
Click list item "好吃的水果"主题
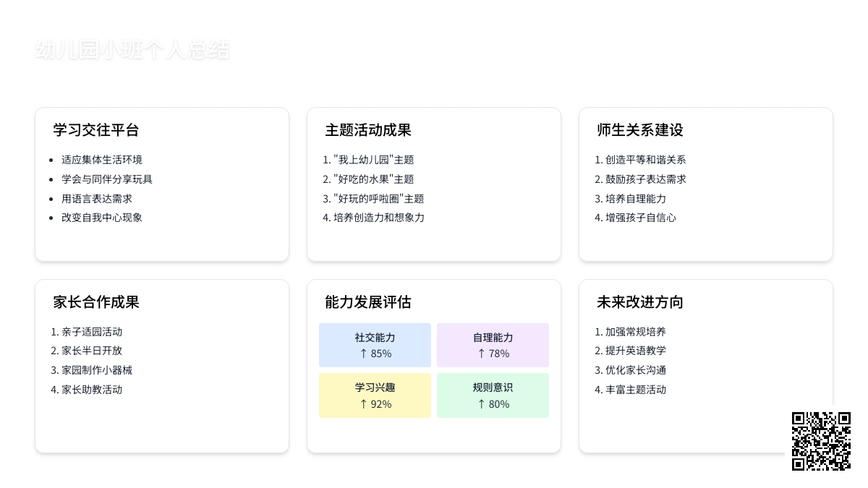coord(374,179)
